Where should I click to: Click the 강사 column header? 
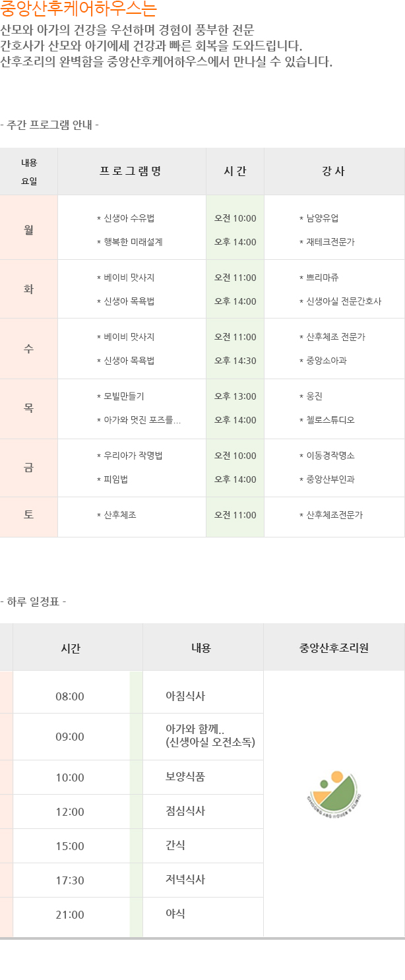(334, 171)
